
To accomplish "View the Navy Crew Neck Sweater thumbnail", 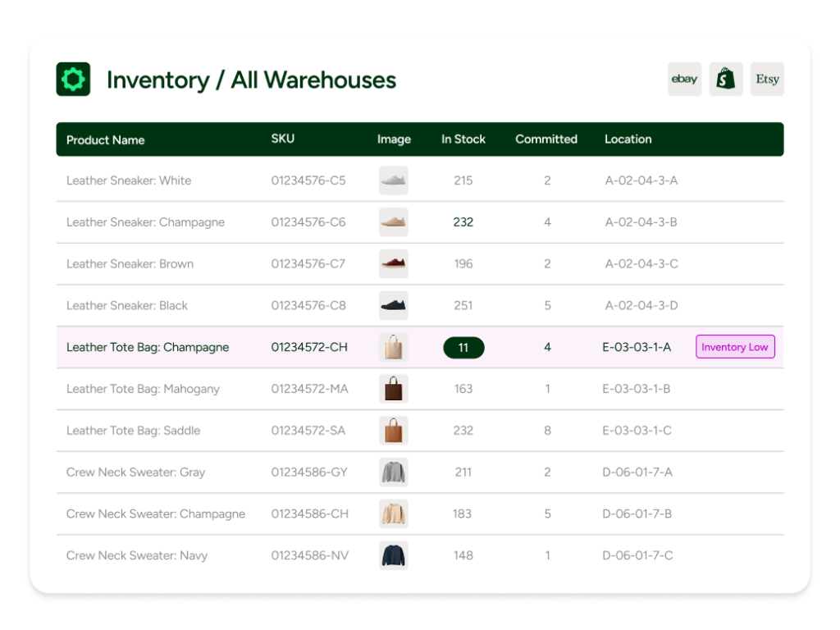I will (x=394, y=555).
